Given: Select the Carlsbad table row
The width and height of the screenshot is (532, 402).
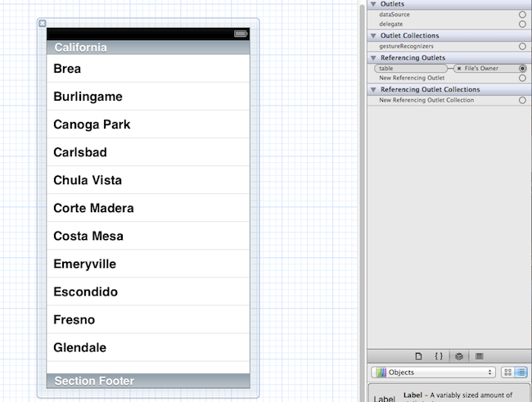Looking at the screenshot, I should point(148,152).
